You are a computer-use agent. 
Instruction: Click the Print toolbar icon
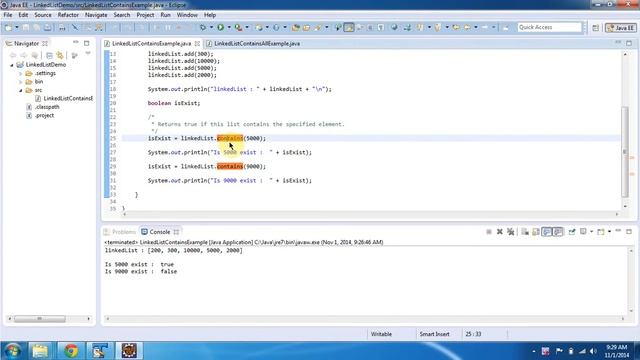coord(62,27)
